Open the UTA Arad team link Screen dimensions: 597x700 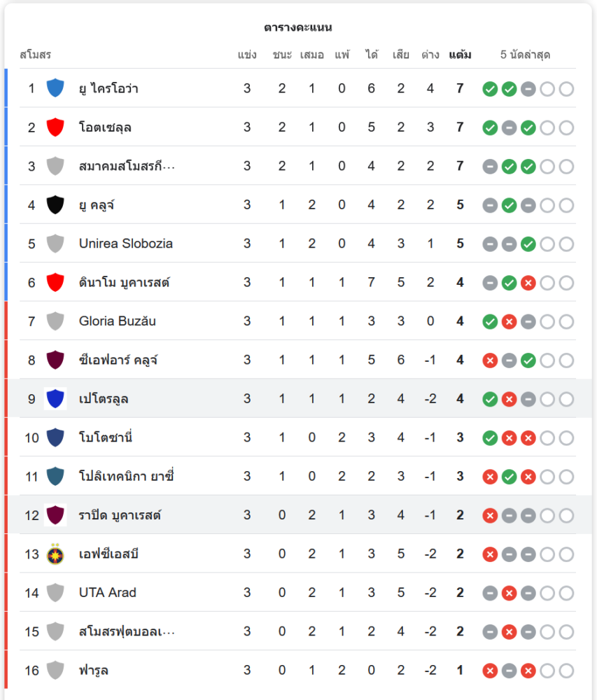pos(107,593)
